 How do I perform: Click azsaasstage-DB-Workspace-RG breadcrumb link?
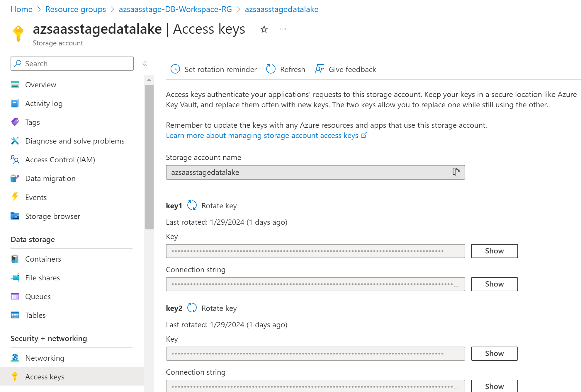coord(175,9)
